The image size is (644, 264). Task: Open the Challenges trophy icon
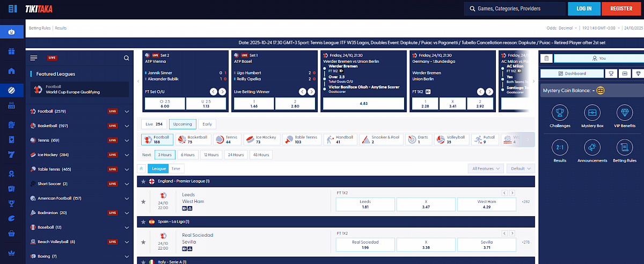[560, 113]
